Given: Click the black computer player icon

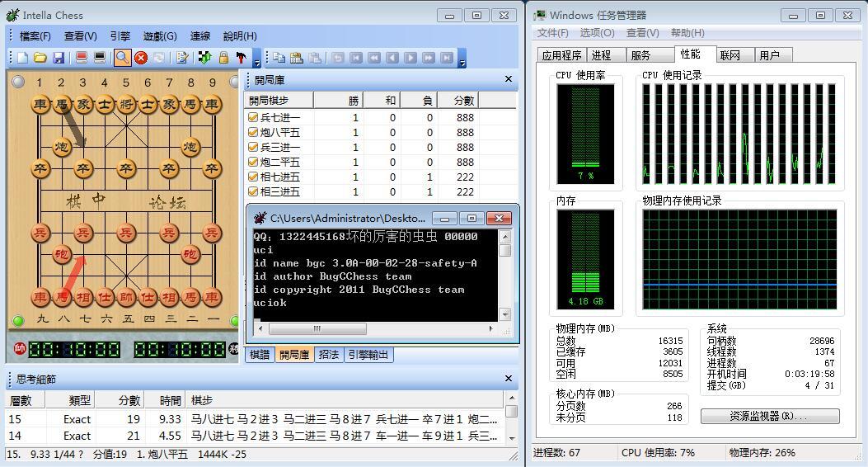Looking at the screenshot, I should click(x=100, y=58).
